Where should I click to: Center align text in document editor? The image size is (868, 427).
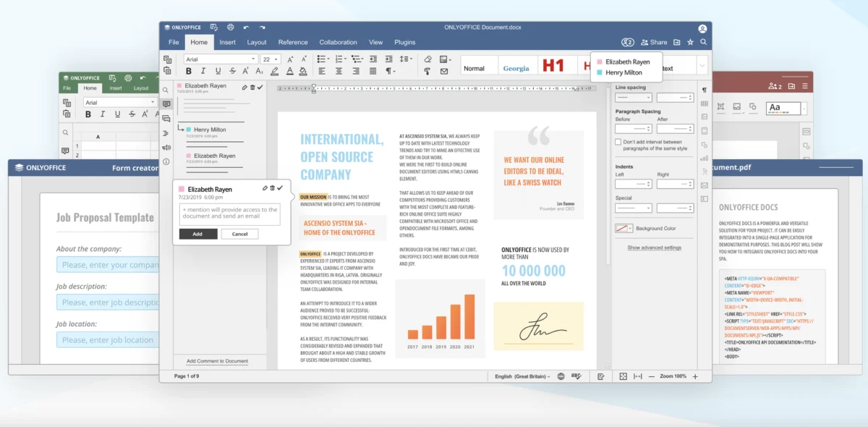(339, 71)
